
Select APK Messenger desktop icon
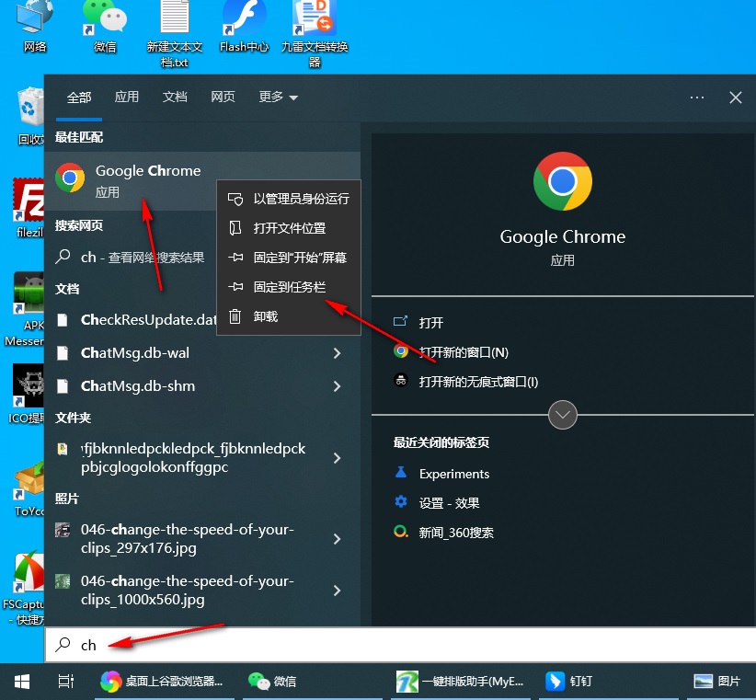(25, 308)
